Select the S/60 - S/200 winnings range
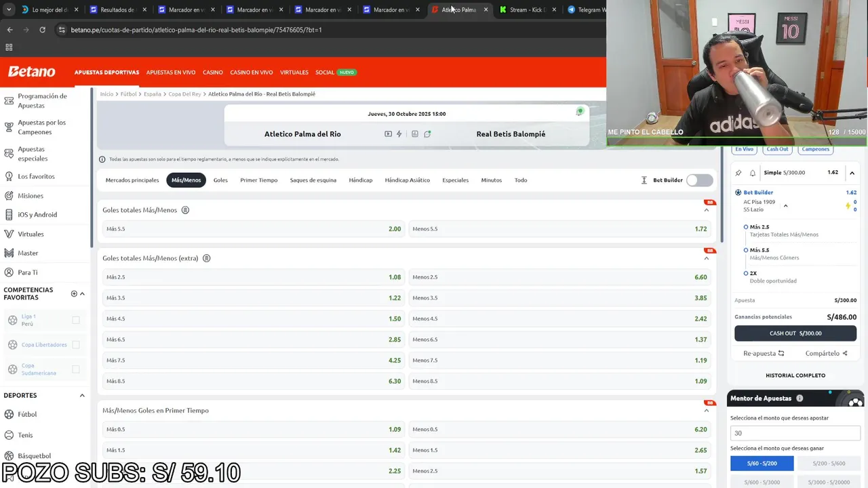The height and width of the screenshot is (488, 868). click(x=761, y=463)
